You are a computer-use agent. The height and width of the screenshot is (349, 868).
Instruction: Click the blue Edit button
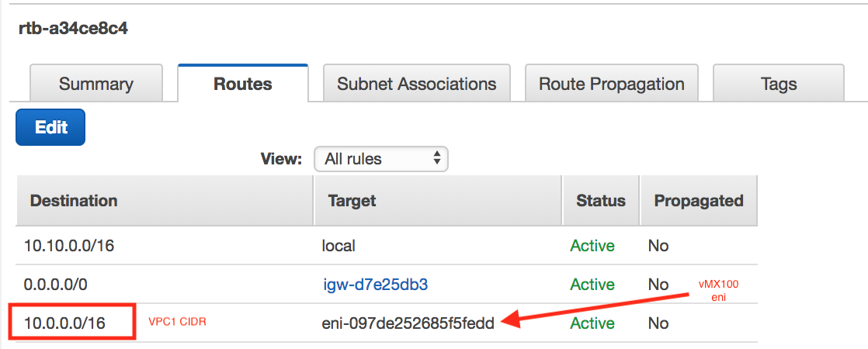pos(50,127)
